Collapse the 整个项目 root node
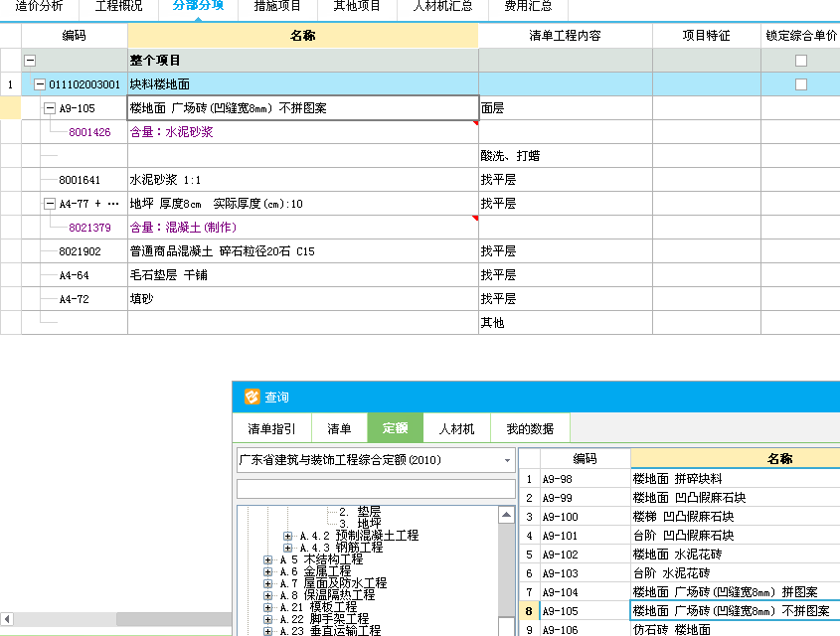 click(30, 61)
